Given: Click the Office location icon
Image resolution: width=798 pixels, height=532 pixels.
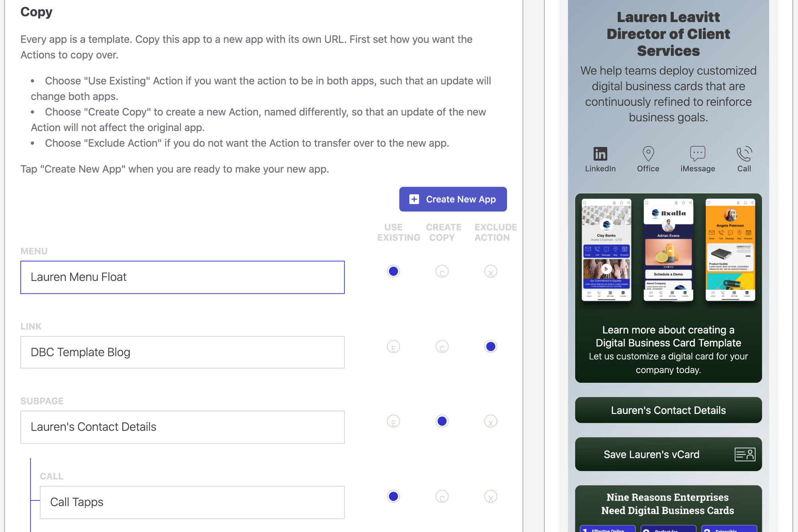Looking at the screenshot, I should (648, 153).
